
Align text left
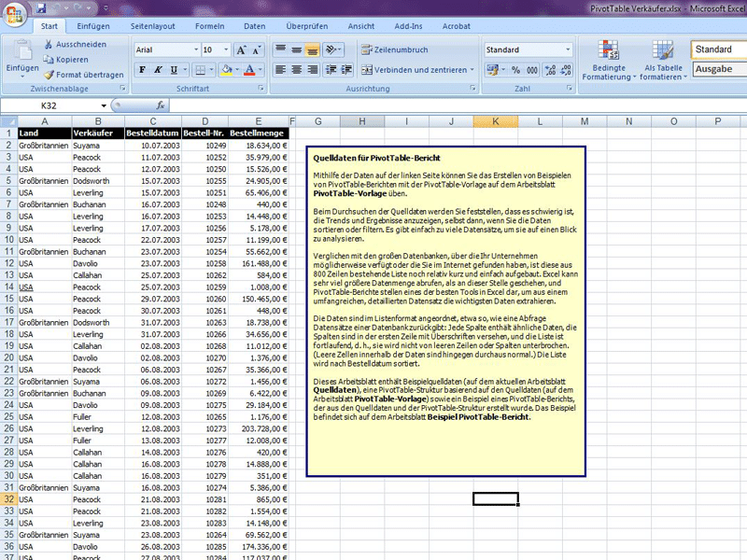tap(281, 70)
